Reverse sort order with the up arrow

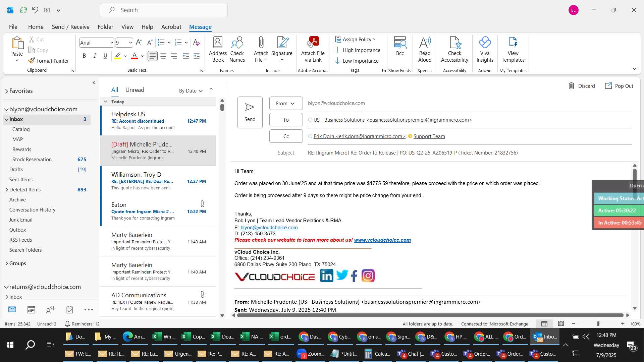(211, 90)
